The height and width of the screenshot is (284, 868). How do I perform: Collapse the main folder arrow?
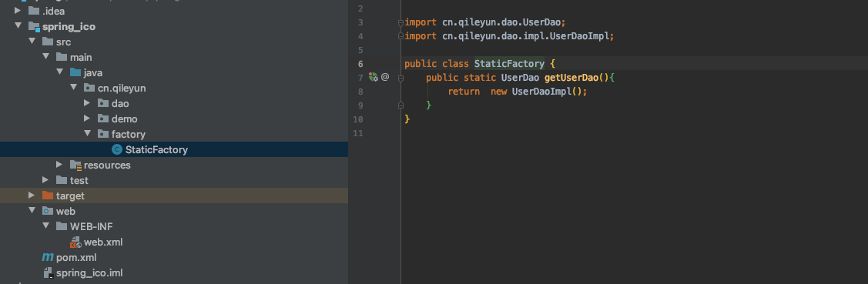[x=45, y=57]
